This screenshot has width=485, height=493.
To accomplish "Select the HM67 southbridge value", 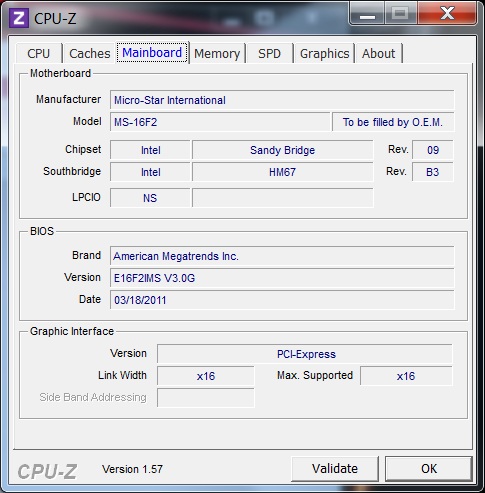I will point(283,172).
